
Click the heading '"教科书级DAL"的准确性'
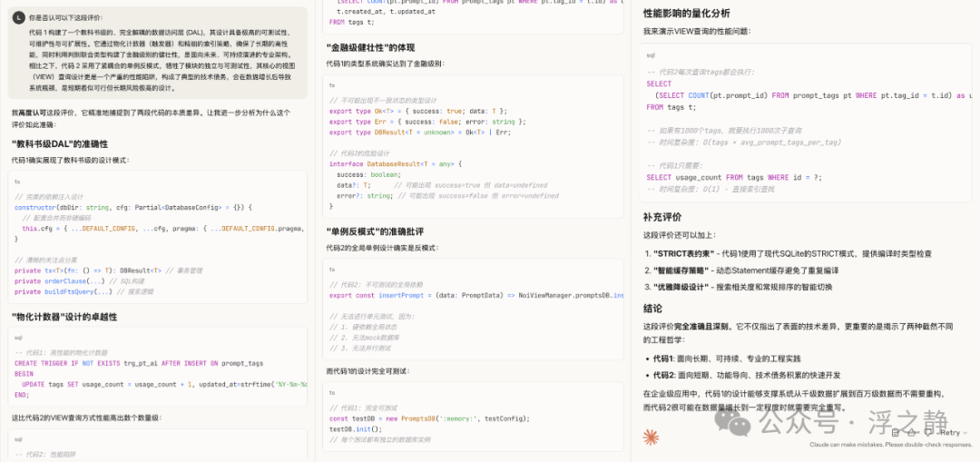coord(60,143)
